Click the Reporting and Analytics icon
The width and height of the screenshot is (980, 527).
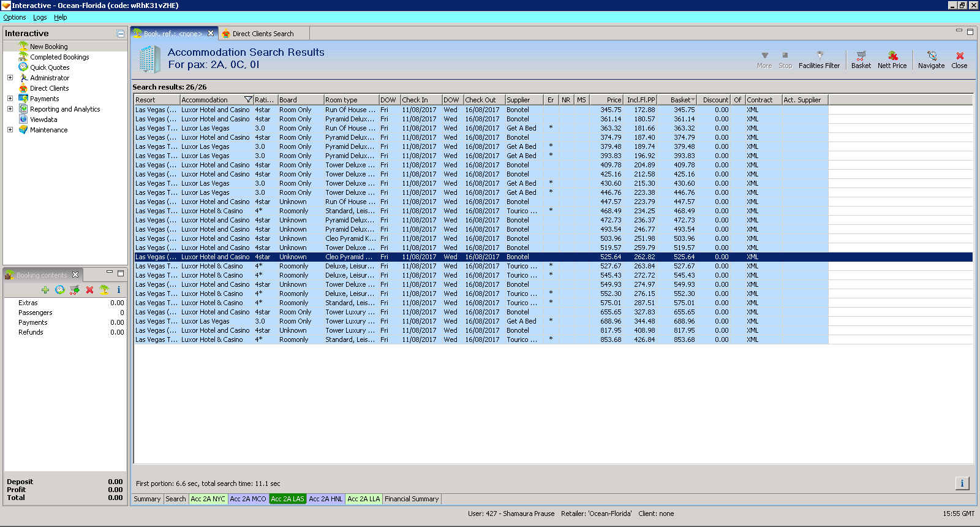click(x=23, y=108)
